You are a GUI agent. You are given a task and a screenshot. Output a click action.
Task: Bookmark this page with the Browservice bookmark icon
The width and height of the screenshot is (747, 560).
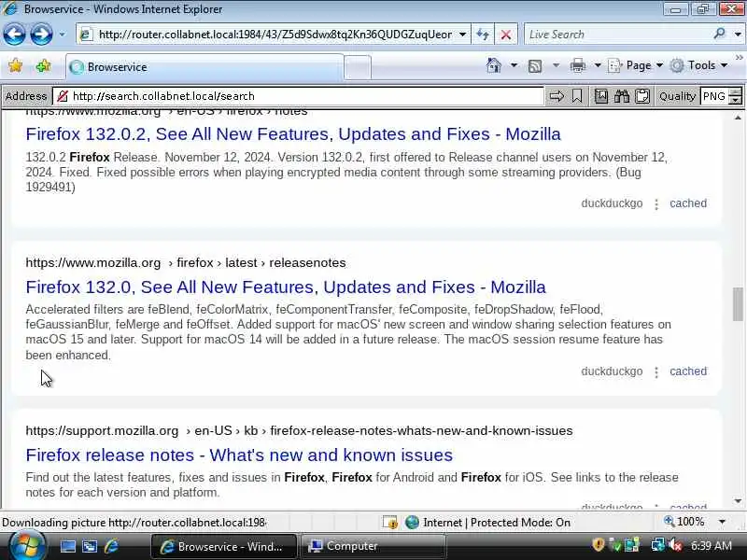point(577,96)
